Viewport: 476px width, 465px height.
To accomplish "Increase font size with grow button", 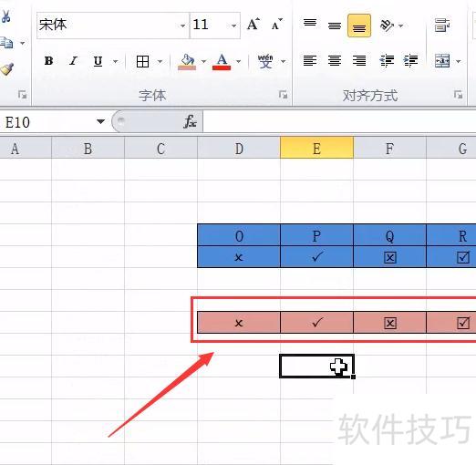I will 254,25.
